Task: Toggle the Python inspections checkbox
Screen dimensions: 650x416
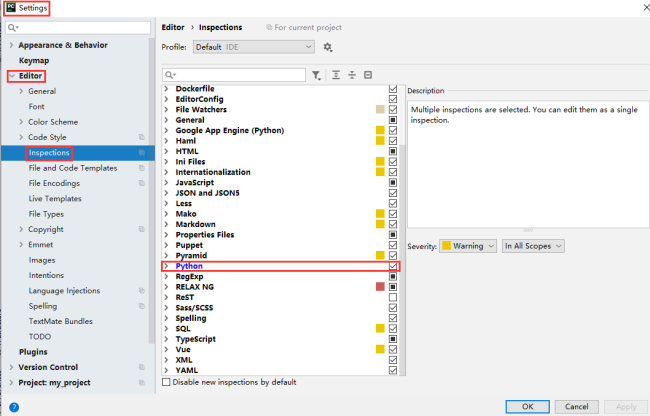Action: pos(393,266)
